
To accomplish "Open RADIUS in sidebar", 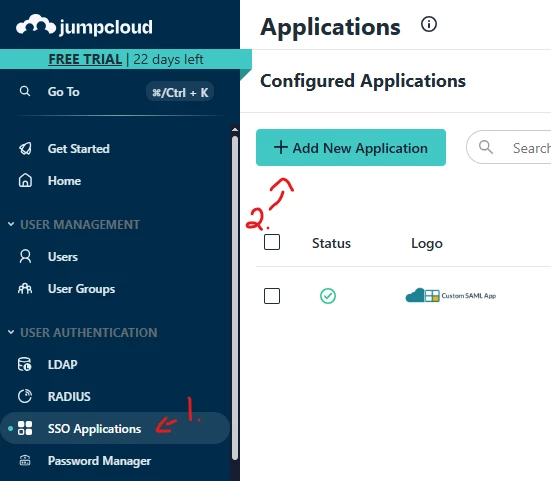I will [69, 396].
